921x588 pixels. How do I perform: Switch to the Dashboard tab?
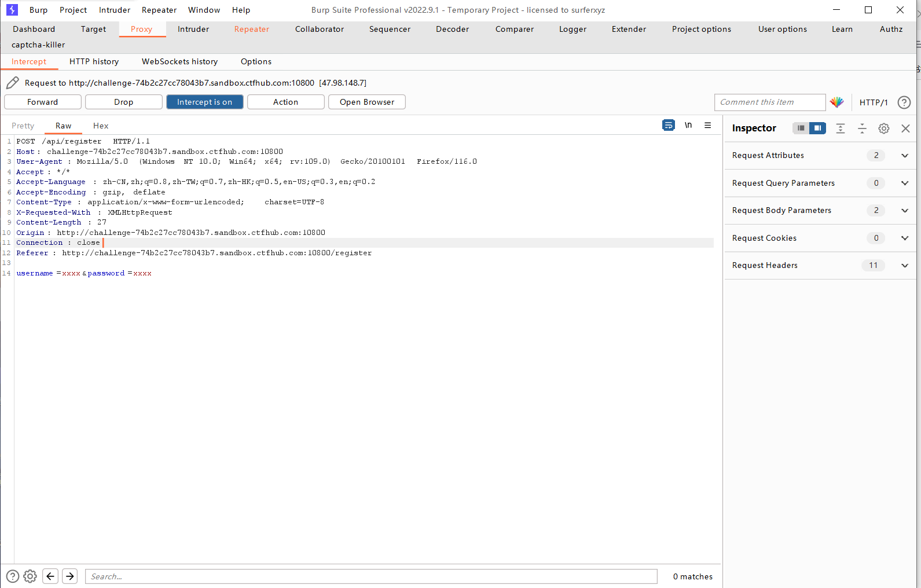pos(34,29)
